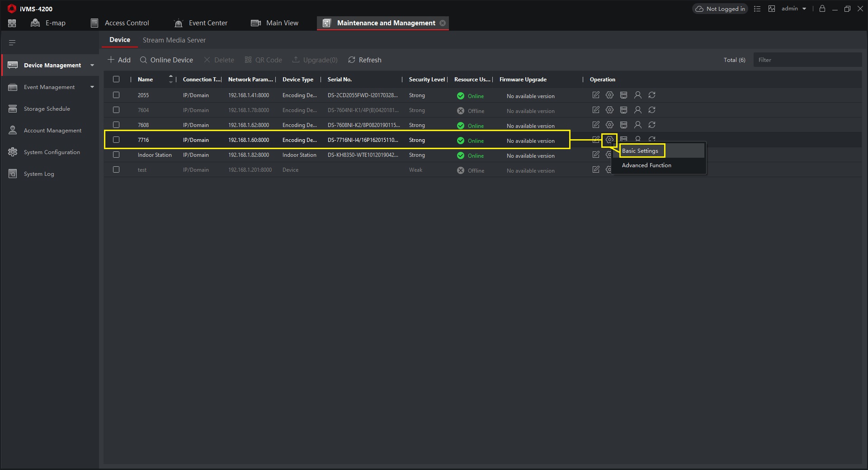
Task: Select the Indoor Station row checkbox
Action: (116, 155)
